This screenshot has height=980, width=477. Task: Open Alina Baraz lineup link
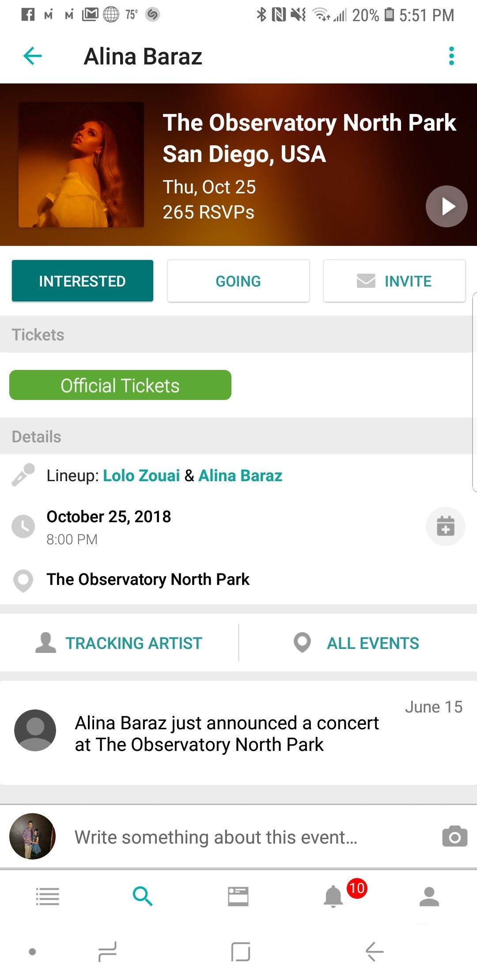(x=240, y=475)
